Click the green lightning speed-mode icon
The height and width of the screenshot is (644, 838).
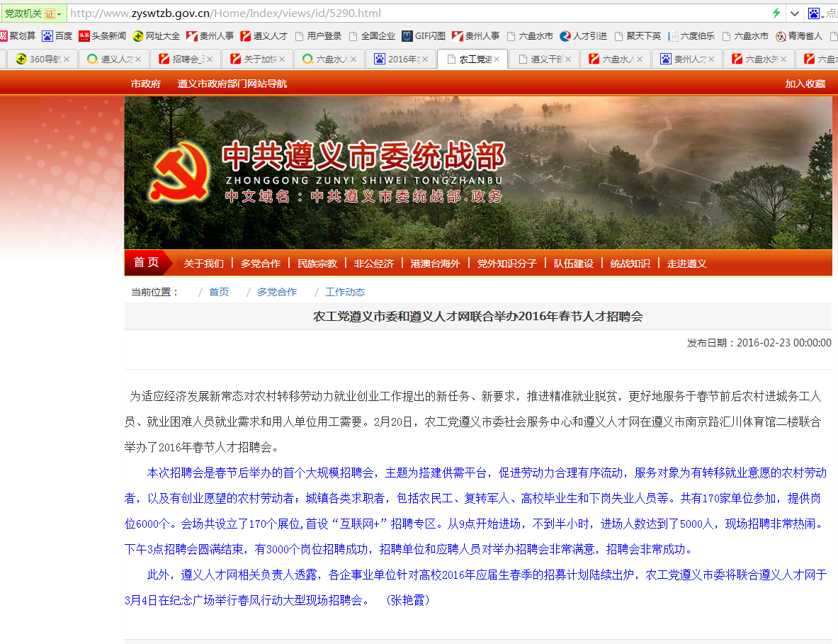point(776,13)
